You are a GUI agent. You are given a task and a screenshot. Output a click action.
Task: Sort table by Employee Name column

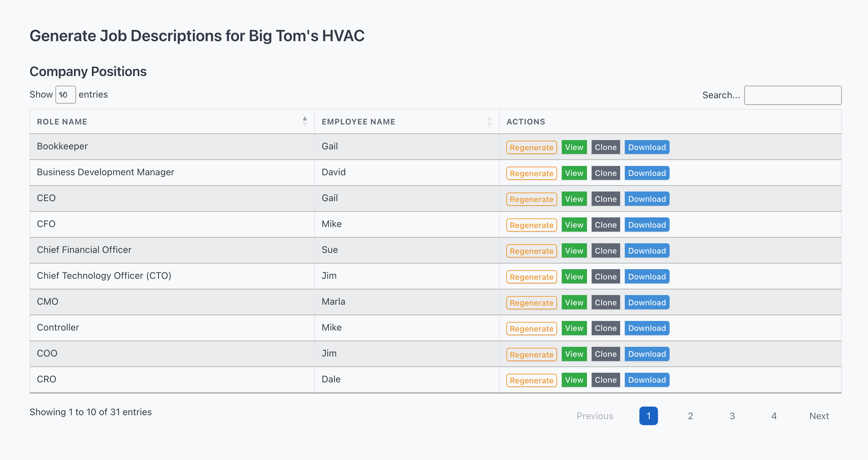click(407, 122)
